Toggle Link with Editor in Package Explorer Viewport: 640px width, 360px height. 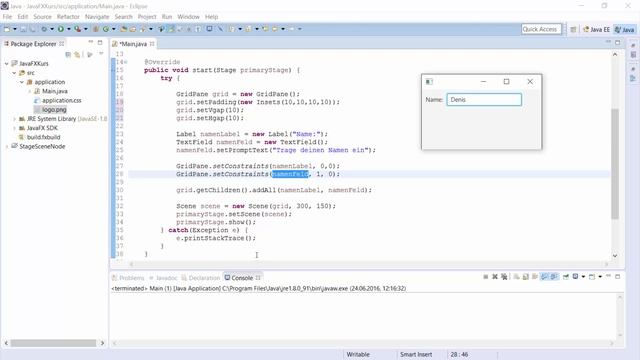pyautogui.click(x=77, y=54)
